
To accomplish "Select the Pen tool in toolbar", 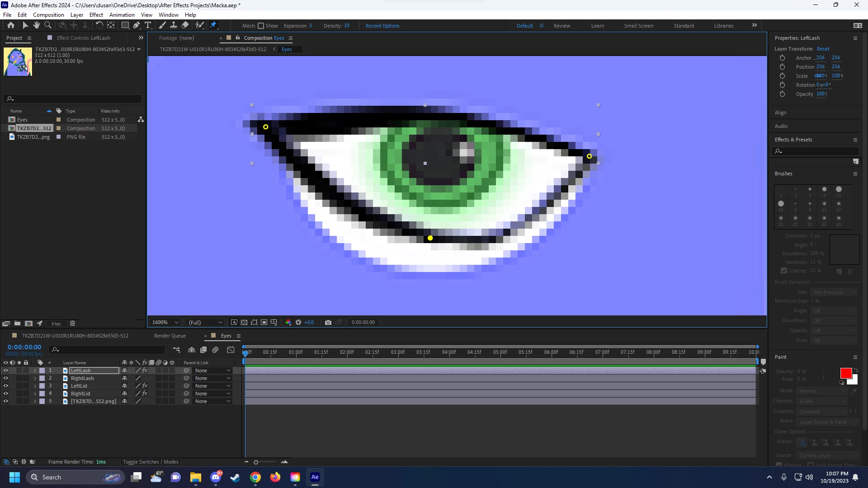I will coord(137,25).
